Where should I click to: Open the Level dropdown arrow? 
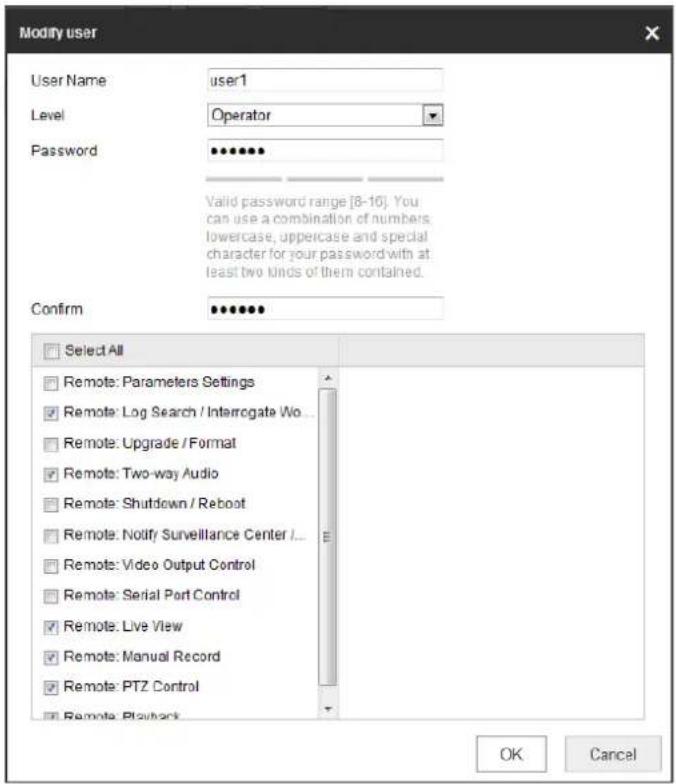pos(432,116)
